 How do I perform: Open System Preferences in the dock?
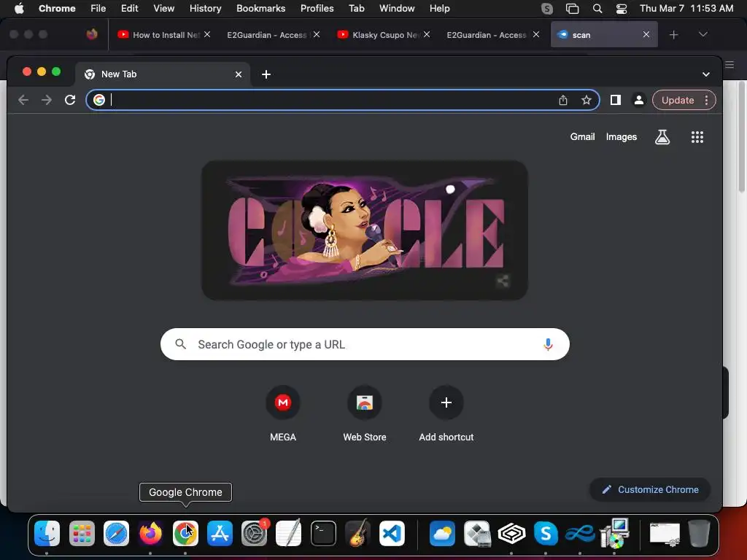click(x=255, y=533)
